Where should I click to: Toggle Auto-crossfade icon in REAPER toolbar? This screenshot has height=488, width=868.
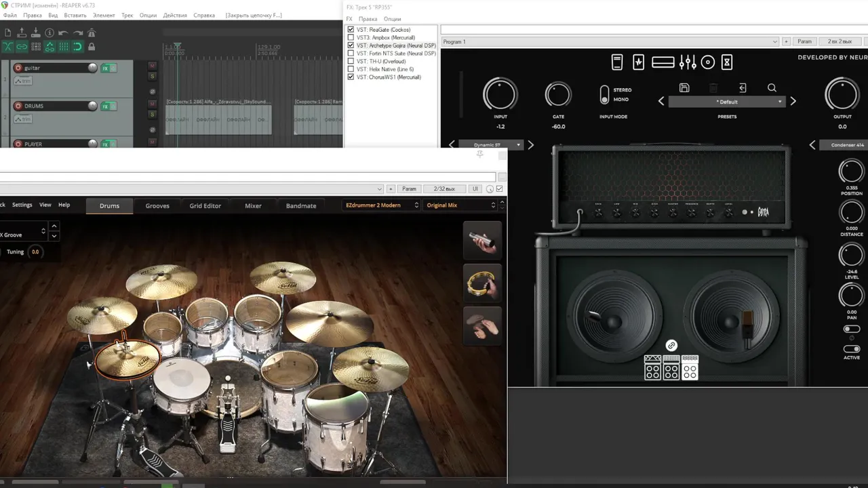(x=7, y=47)
